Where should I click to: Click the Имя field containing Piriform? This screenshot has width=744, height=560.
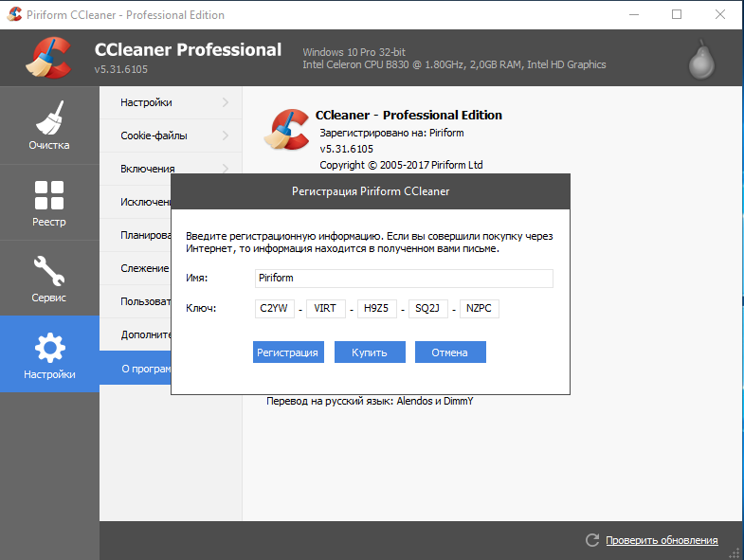point(404,279)
